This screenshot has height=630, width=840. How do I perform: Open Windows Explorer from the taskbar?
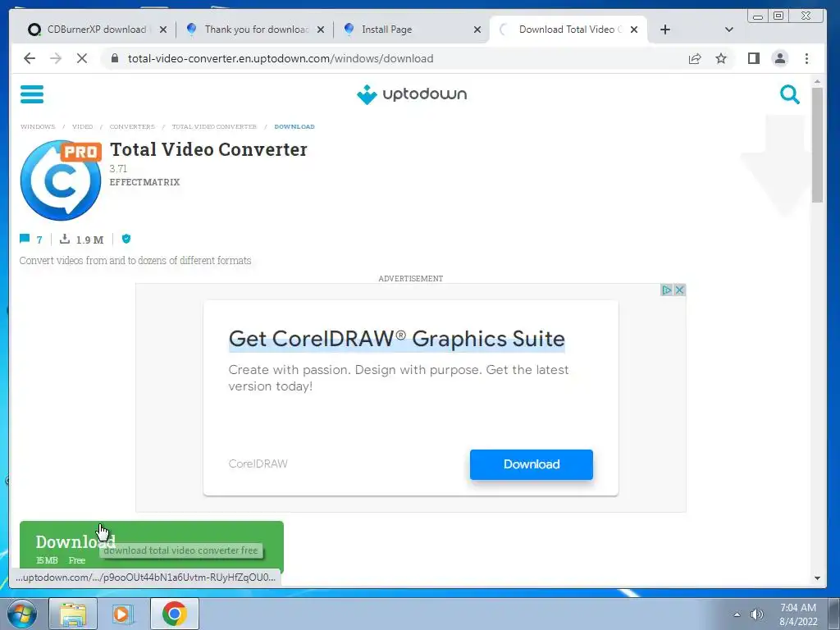pyautogui.click(x=73, y=614)
